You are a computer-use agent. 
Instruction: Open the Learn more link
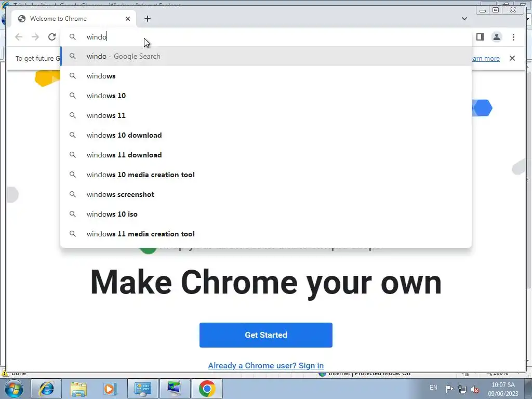[486, 58]
